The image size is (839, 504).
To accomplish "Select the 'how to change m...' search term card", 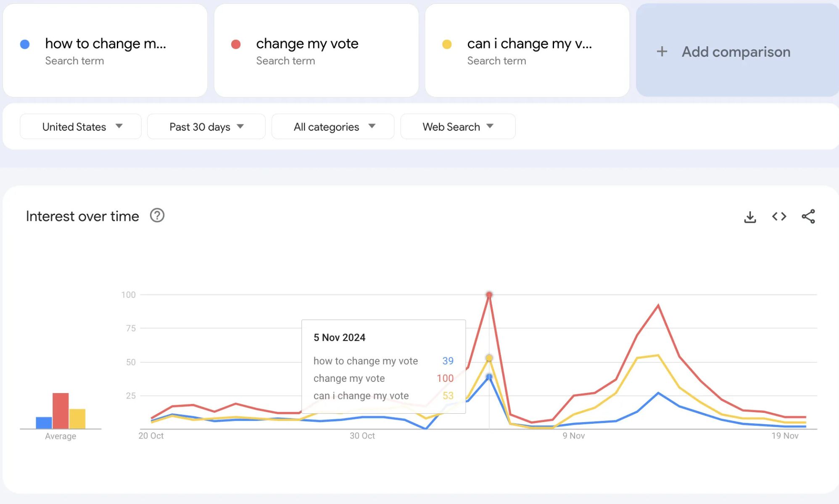I will point(105,50).
